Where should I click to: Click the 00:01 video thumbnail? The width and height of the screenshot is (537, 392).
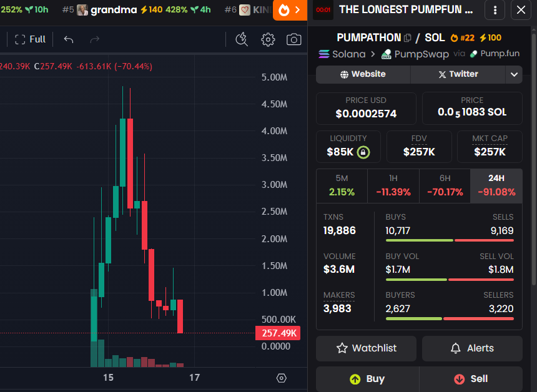coord(323,10)
